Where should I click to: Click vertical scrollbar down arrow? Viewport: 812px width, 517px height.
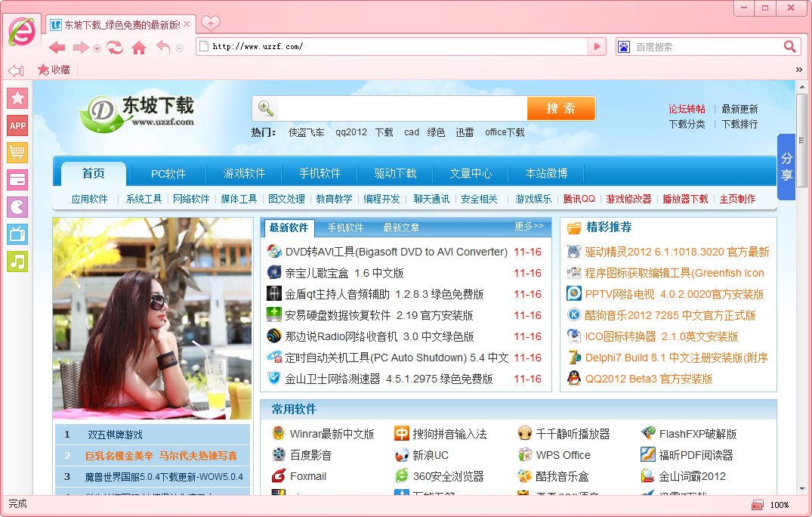pyautogui.click(x=801, y=488)
